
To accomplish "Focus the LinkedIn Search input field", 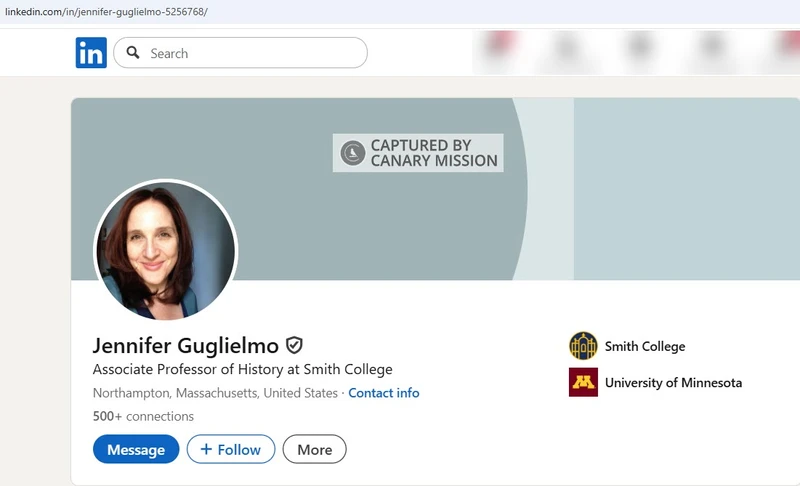I will coord(240,53).
